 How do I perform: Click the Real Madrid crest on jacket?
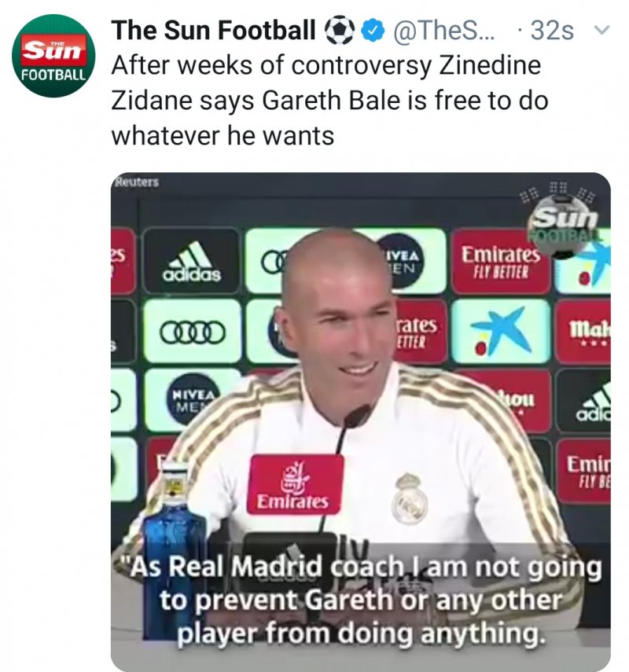pyautogui.click(x=410, y=498)
